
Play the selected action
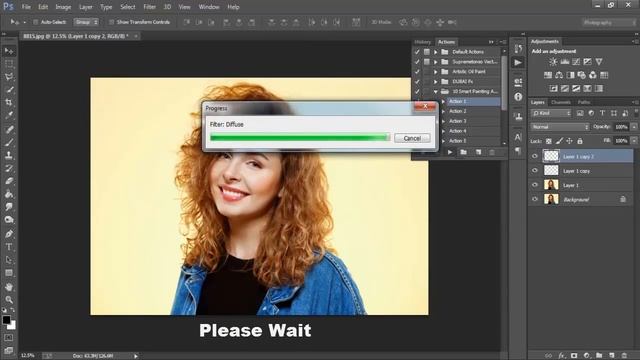coord(450,152)
